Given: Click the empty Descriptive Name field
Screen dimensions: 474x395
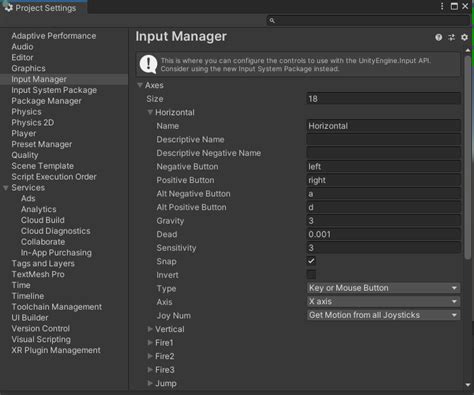Looking at the screenshot, I should (383, 139).
